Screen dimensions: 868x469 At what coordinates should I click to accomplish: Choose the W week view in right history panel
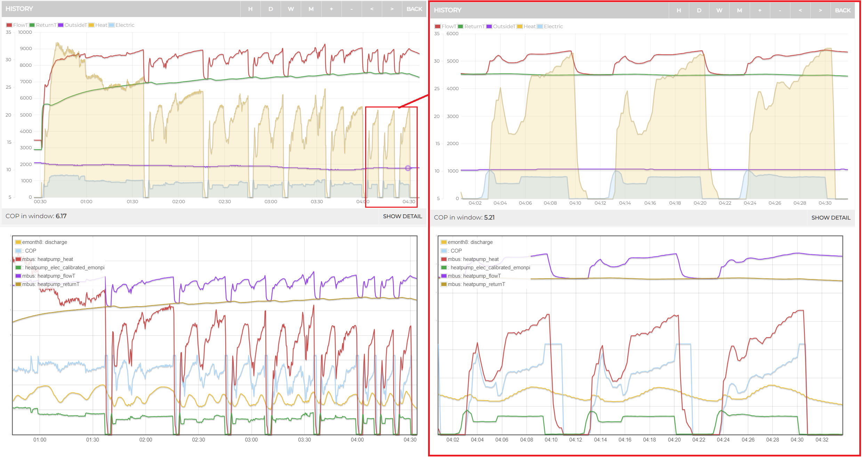[719, 10]
